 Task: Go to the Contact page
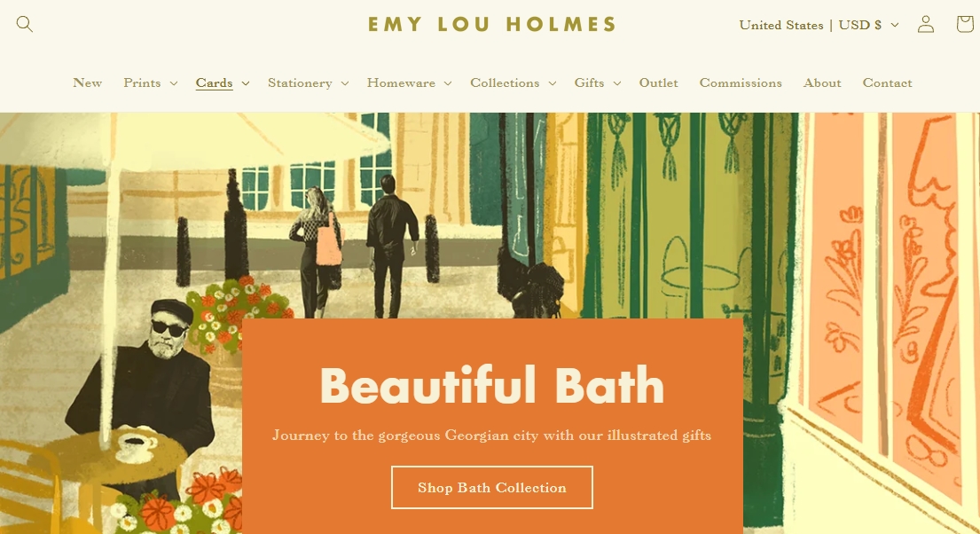(x=887, y=83)
